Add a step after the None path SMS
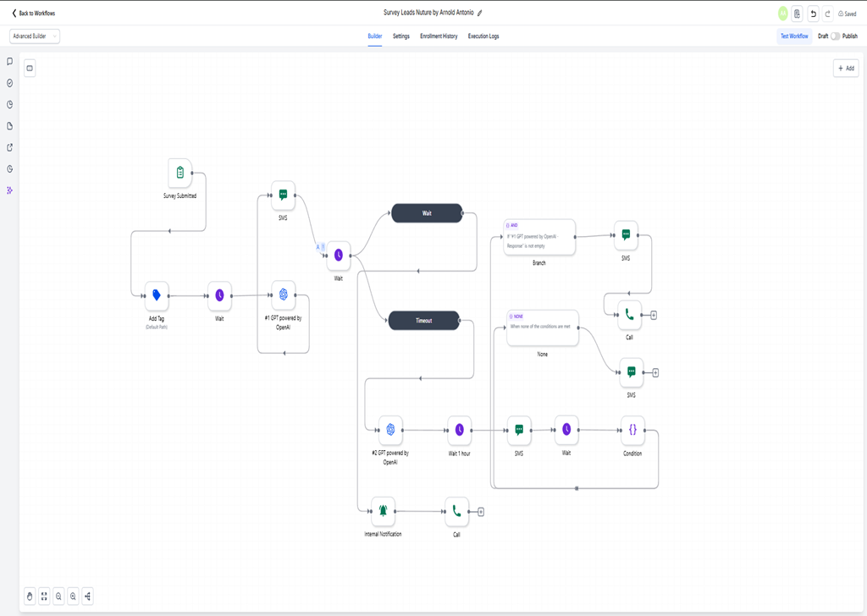The image size is (867, 616). (x=655, y=373)
